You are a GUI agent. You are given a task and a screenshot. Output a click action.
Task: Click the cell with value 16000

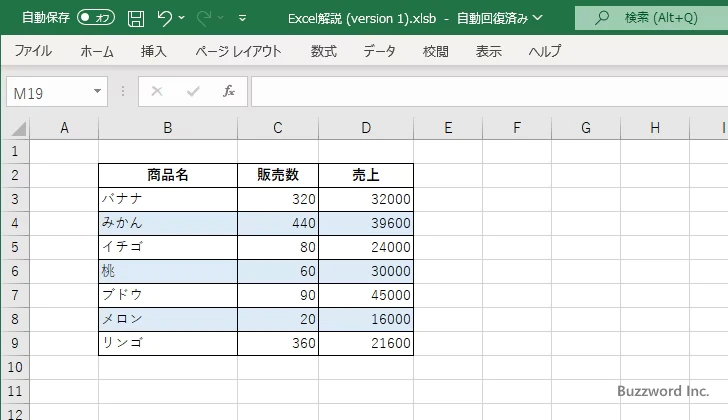pyautogui.click(x=366, y=319)
